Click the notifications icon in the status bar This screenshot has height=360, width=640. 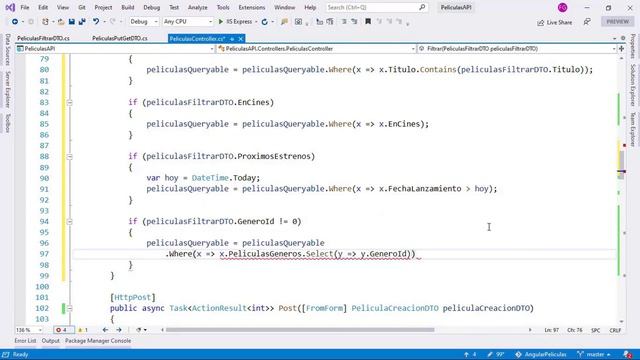pos(628,354)
